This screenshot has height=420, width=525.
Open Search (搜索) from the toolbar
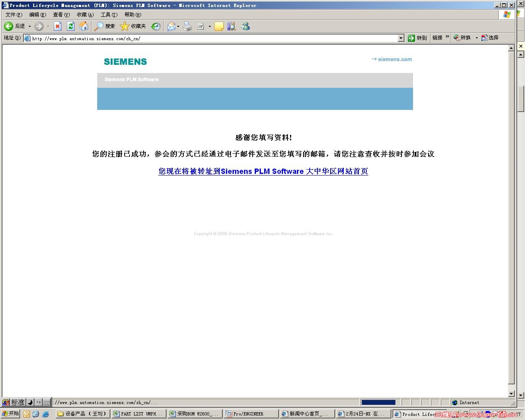[x=104, y=26]
